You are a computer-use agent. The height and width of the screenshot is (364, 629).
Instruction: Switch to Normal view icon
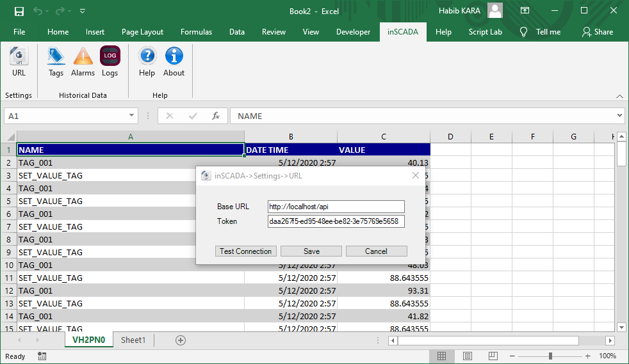(x=442, y=356)
